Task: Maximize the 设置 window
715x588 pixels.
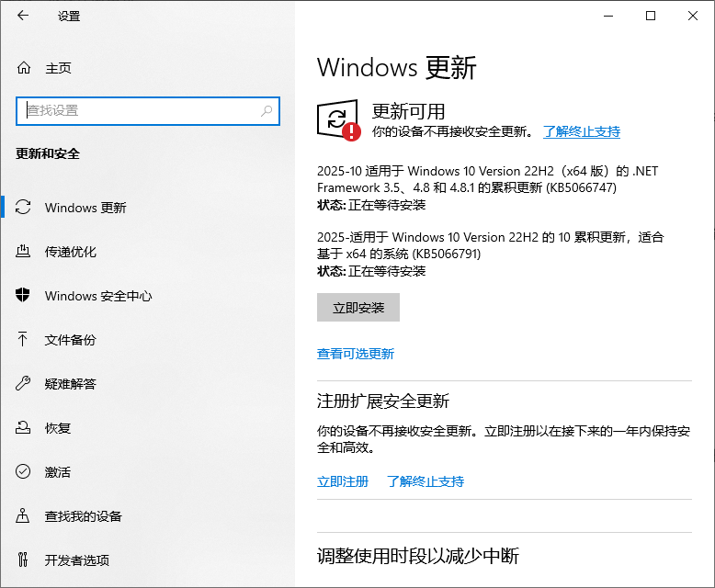Action: (651, 16)
